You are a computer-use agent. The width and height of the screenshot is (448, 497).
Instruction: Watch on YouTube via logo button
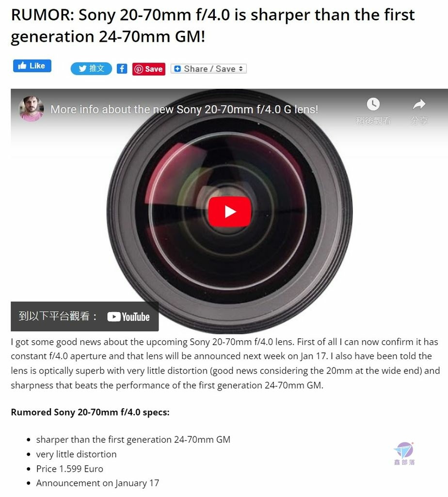[x=128, y=316]
